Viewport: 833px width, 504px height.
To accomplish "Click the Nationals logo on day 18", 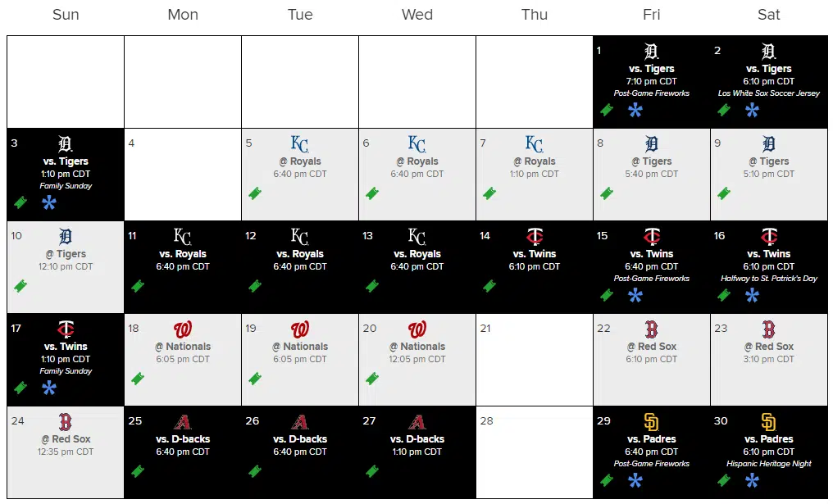I will click(183, 329).
